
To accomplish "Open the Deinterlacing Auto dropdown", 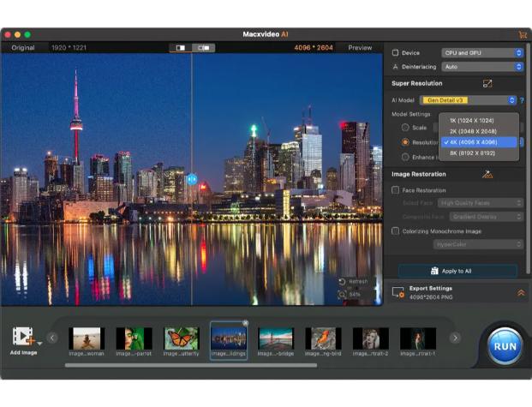I will pyautogui.click(x=482, y=67).
